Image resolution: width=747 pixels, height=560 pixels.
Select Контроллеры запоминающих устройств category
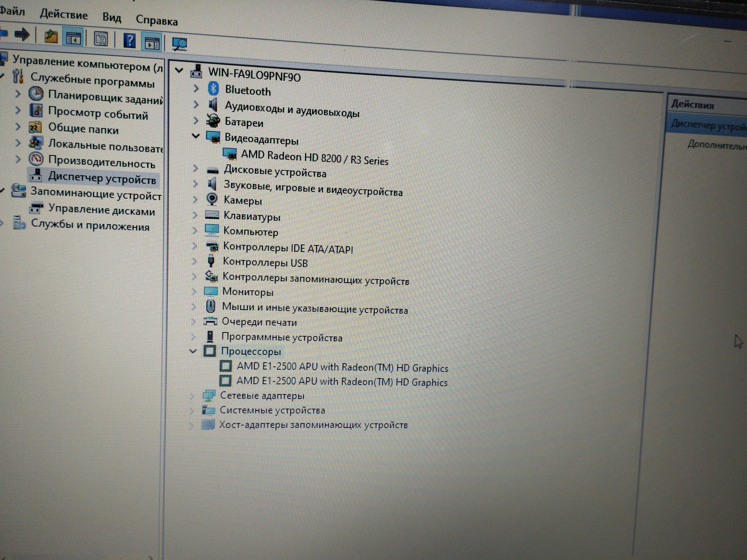pos(316,279)
